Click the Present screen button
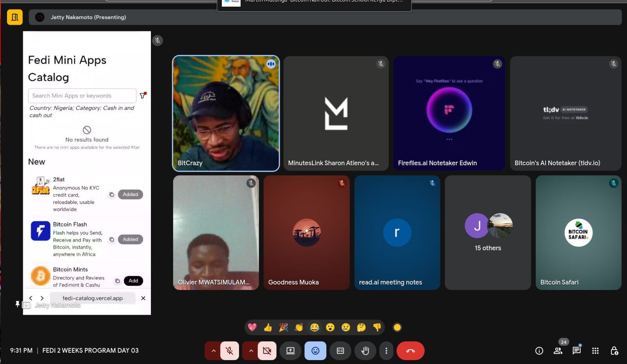This screenshot has width=627, height=364. (x=290, y=351)
